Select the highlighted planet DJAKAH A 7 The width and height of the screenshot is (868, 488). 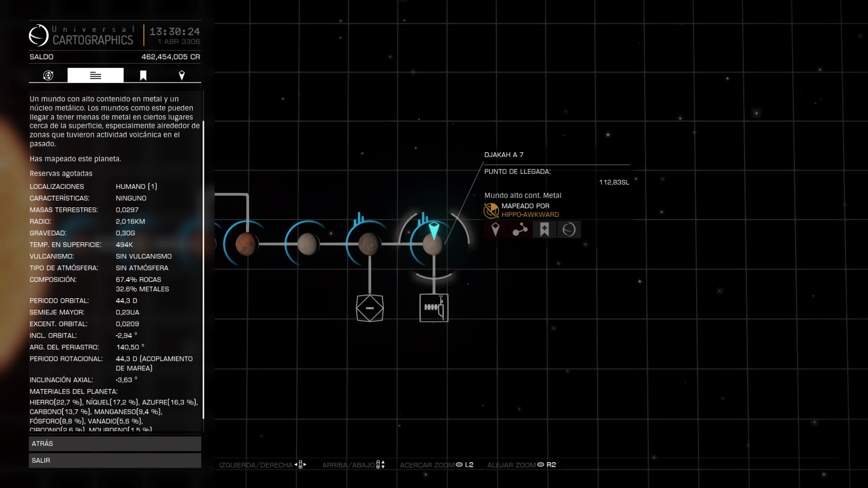pos(433,244)
